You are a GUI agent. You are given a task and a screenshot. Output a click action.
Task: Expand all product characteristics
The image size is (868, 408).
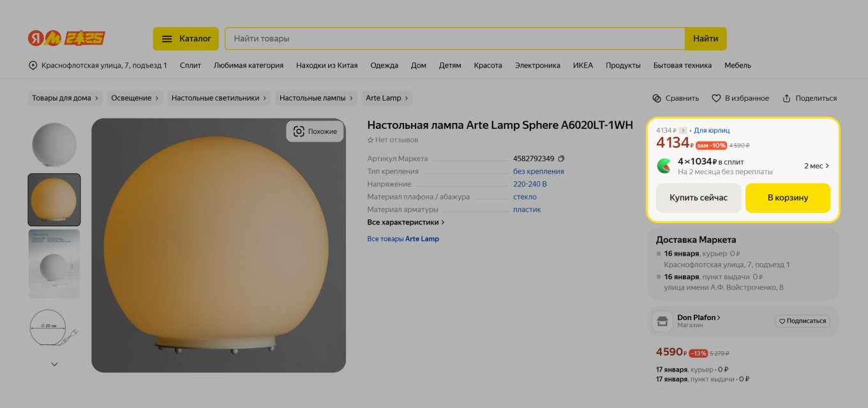(406, 222)
